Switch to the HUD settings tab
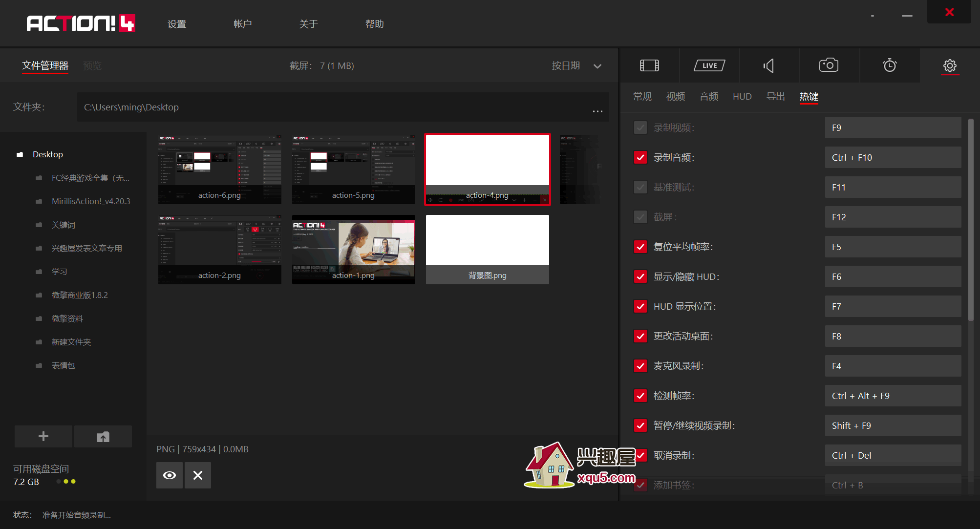Screen dimensions: 980x529 (x=742, y=96)
